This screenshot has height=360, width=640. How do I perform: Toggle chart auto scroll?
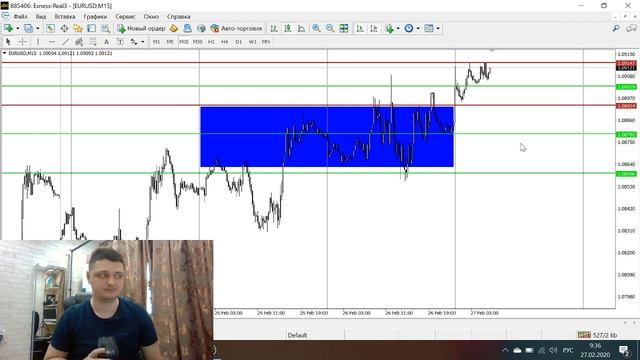point(360,28)
